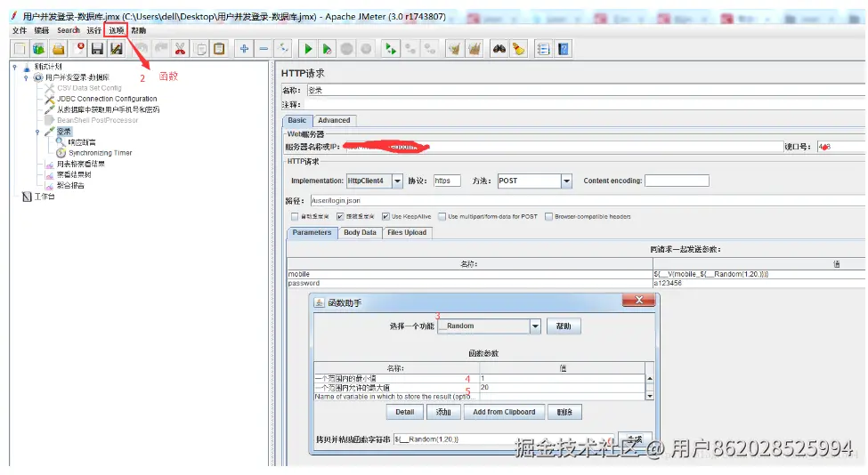Click the Clear broom toolbar icon
This screenshot has width=868, height=475.
455,49
